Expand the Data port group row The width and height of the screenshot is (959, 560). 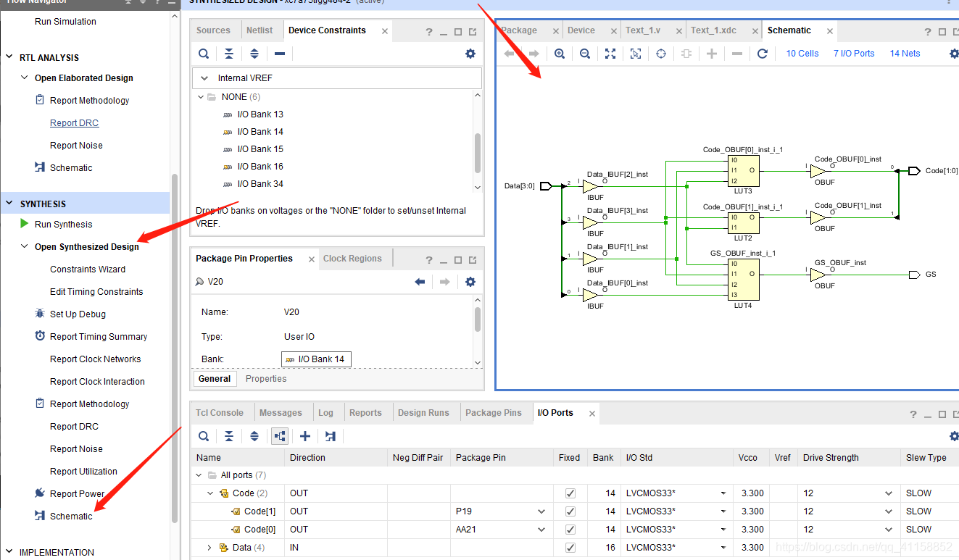(x=210, y=548)
